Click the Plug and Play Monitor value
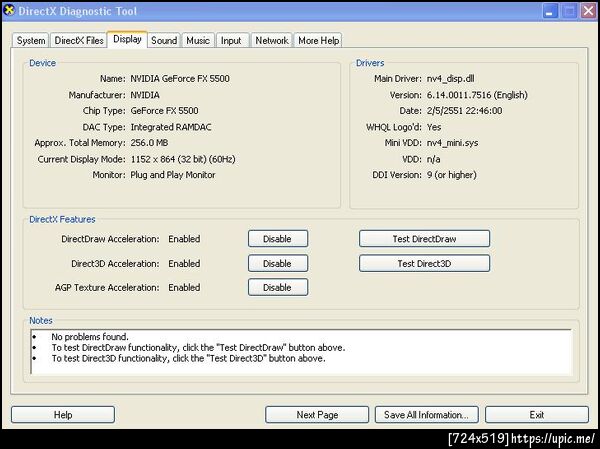This screenshot has width=600, height=449. point(173,175)
